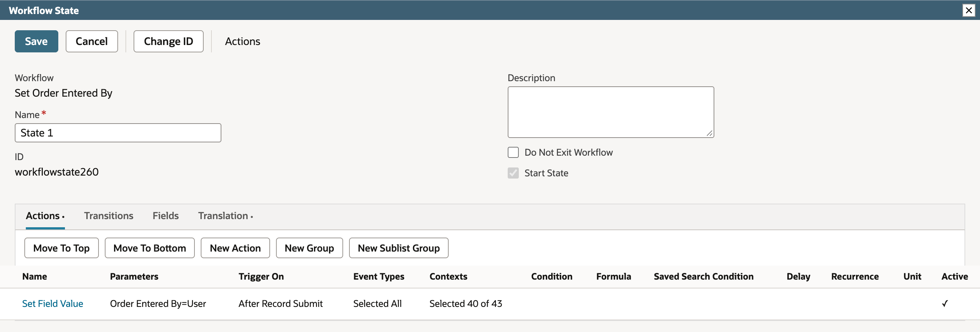This screenshot has width=980, height=332.
Task: Click the Formula column header
Action: pos(613,276)
